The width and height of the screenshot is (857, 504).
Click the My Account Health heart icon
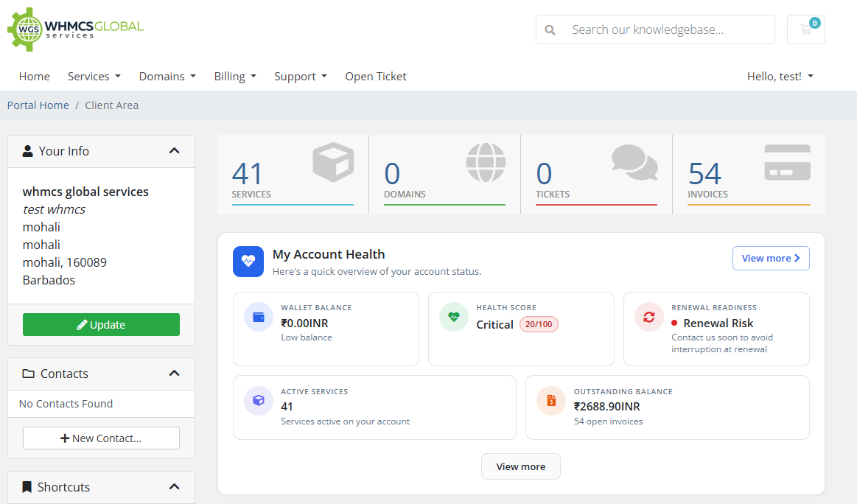[x=248, y=262]
